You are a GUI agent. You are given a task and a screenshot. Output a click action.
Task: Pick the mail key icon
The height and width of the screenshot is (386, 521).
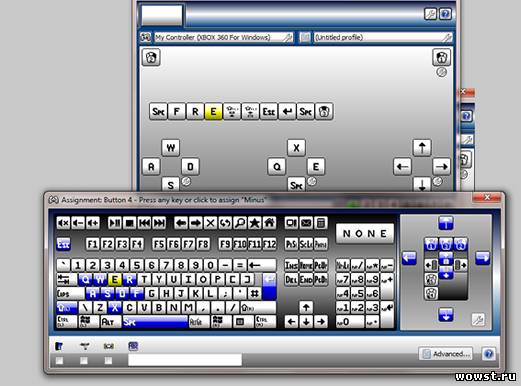pos(306,223)
